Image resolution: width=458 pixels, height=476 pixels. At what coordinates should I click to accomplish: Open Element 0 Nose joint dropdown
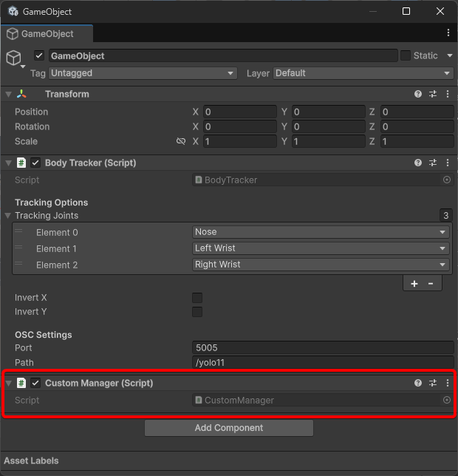click(x=321, y=232)
